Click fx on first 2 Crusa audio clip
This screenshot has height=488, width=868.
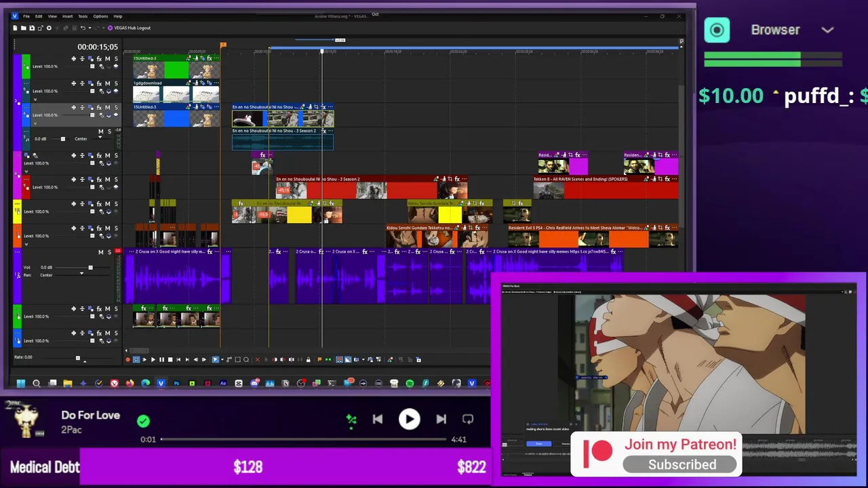pos(210,252)
